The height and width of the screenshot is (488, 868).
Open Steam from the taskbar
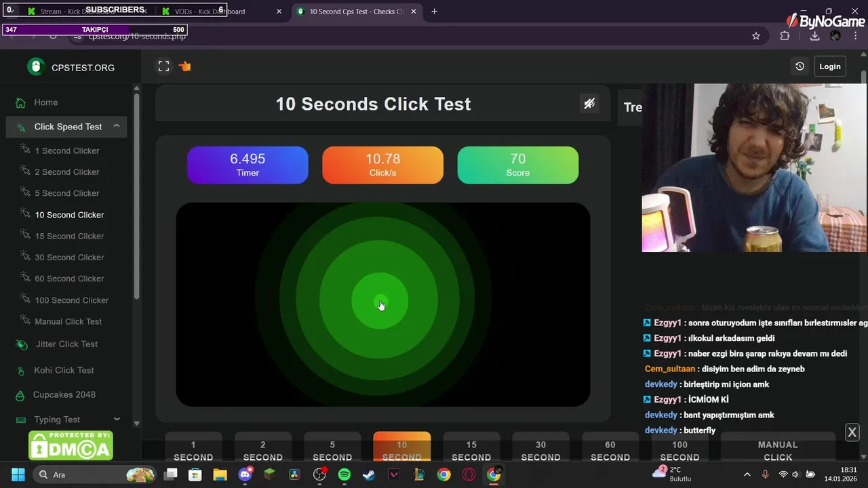point(369,474)
